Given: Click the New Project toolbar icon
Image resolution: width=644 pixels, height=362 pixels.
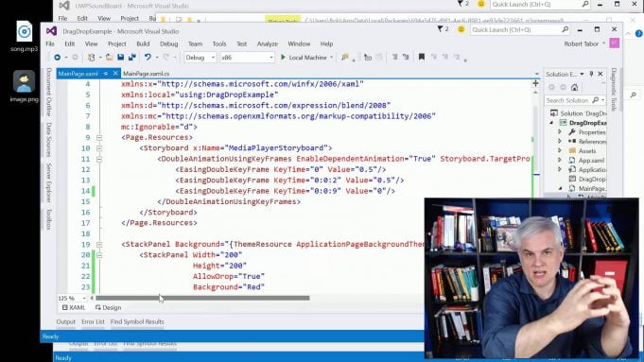Looking at the screenshot, I should pyautogui.click(x=91, y=58).
